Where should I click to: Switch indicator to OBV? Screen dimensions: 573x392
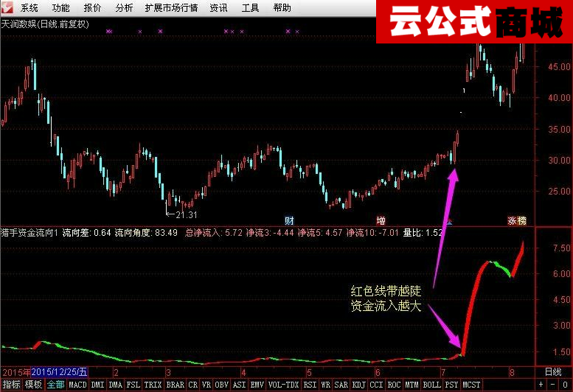click(x=222, y=385)
